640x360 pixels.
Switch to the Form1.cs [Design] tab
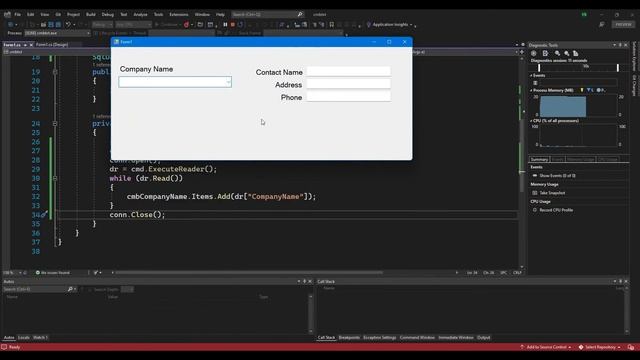coord(52,44)
